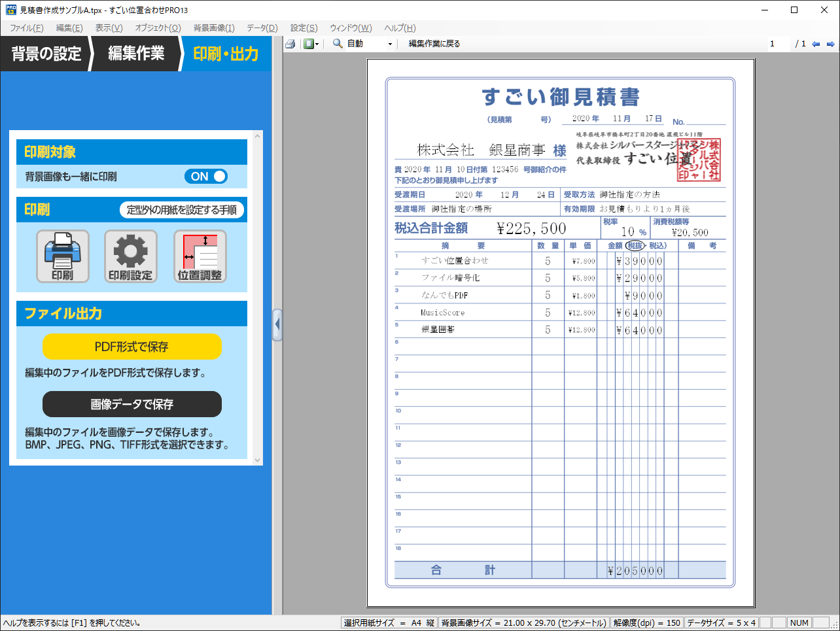840x631 pixels.
Task: Select the 印刷・出力 tab
Action: 226,54
